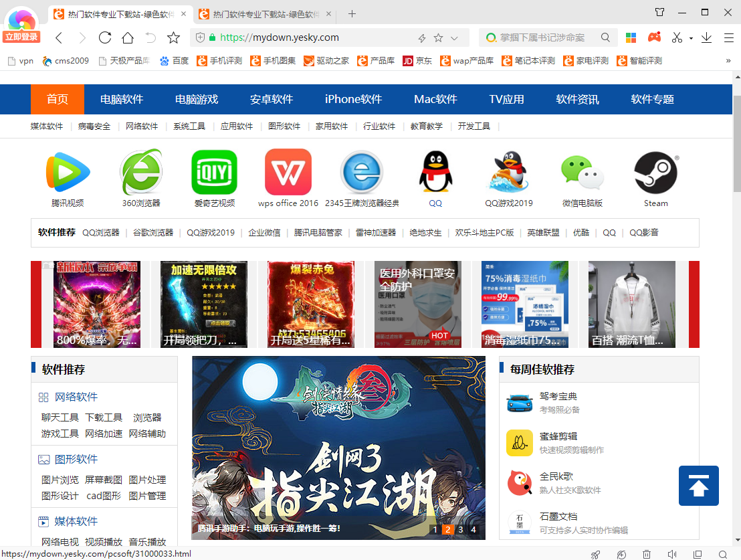Screen dimensions: 741x560
Task: Open the 驱动之家 bookmark
Action: pos(326,60)
